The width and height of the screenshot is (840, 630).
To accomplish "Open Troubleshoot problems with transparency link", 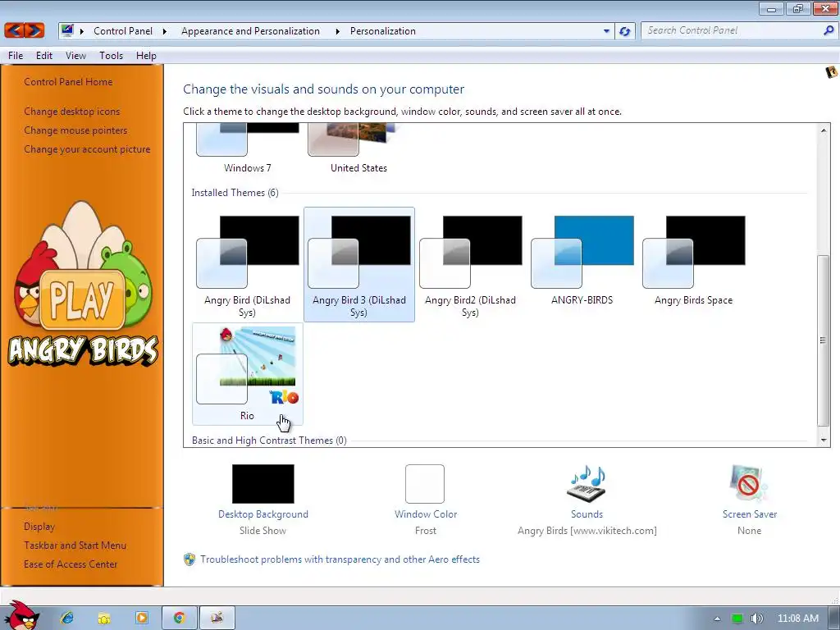I will click(x=340, y=559).
